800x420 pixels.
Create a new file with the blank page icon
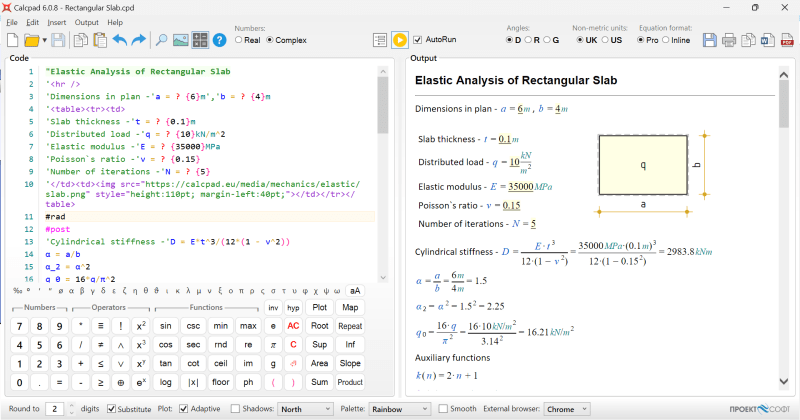(x=12, y=40)
